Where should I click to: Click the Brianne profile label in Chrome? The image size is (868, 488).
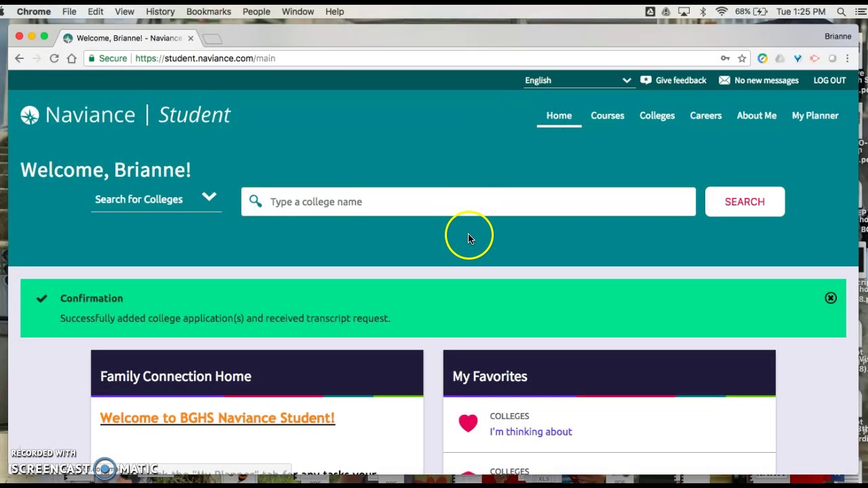click(838, 37)
